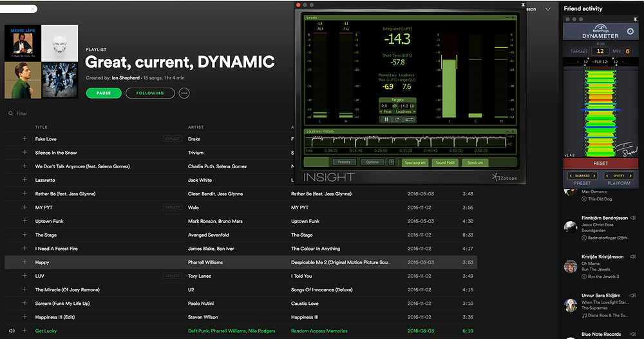The width and height of the screenshot is (644, 339).
Task: Click left arrow beside Peak target
Action: [x=381, y=111]
